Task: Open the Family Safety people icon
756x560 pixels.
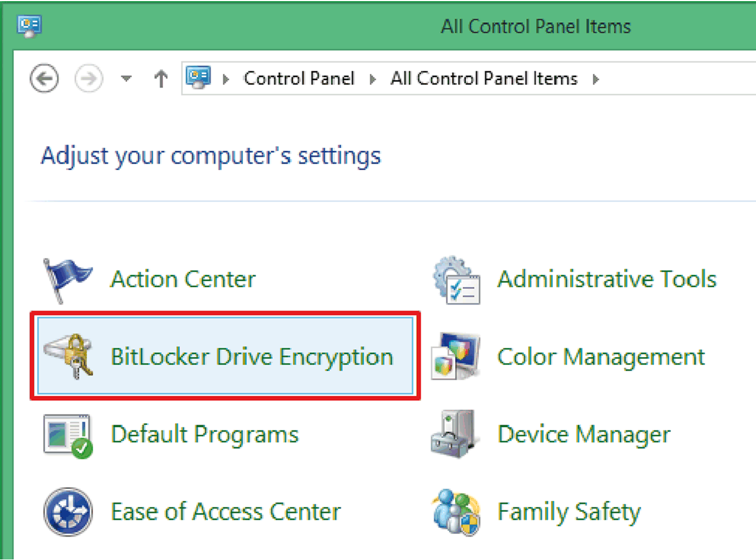Action: click(x=456, y=512)
